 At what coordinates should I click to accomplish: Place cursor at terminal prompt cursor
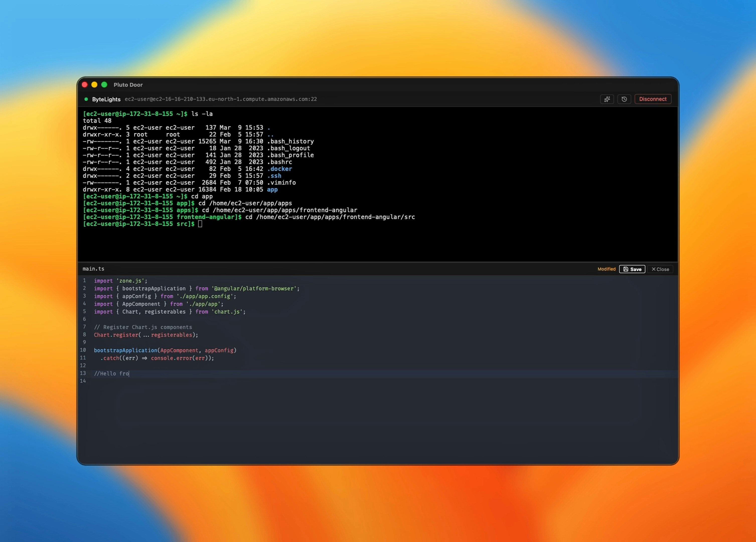[x=200, y=224]
